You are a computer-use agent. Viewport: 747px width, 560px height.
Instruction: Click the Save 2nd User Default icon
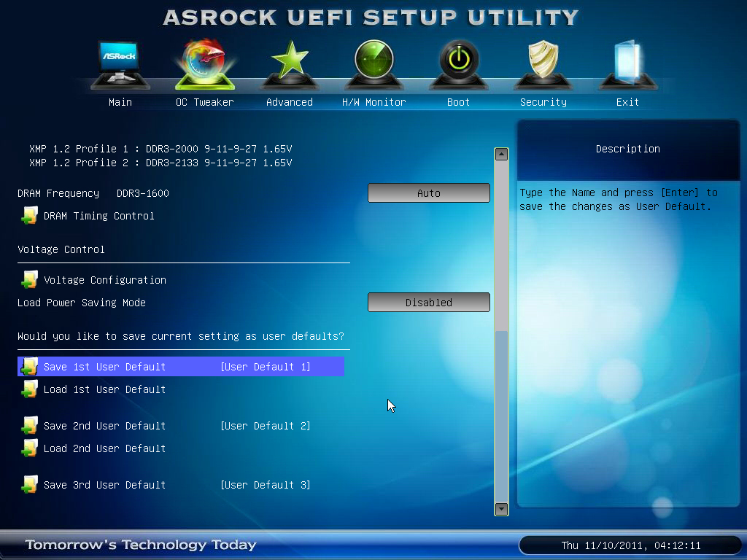point(29,425)
